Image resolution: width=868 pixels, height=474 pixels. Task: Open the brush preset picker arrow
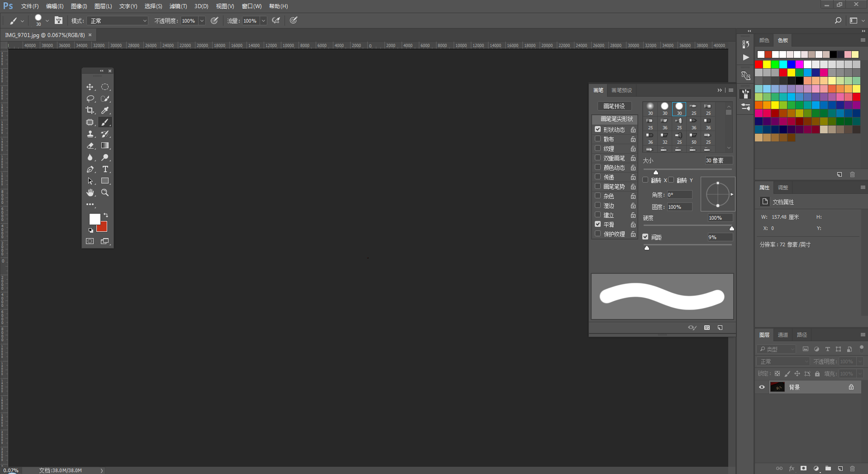pos(47,21)
